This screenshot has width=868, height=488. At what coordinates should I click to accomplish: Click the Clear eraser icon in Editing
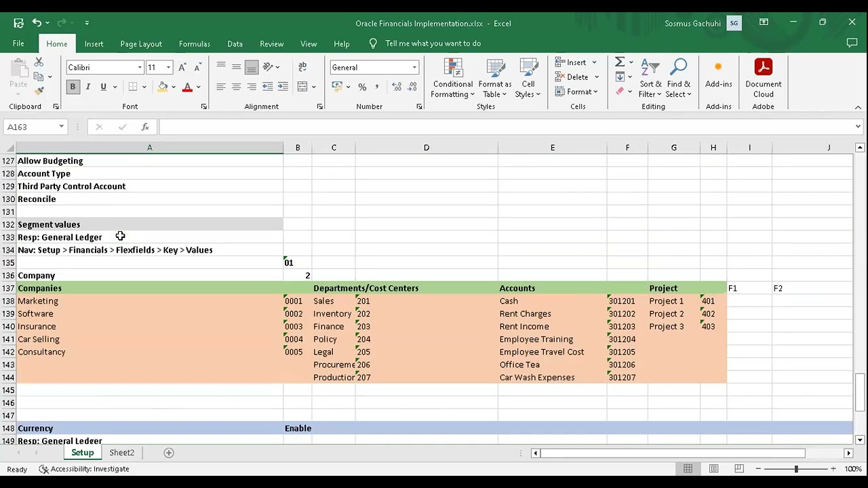[x=619, y=91]
